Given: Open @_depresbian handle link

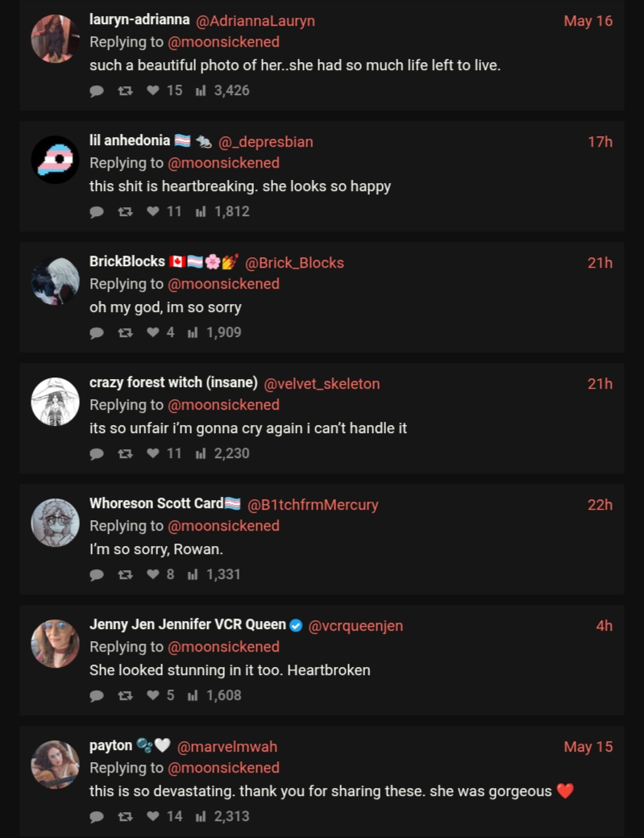Looking at the screenshot, I should click(265, 142).
